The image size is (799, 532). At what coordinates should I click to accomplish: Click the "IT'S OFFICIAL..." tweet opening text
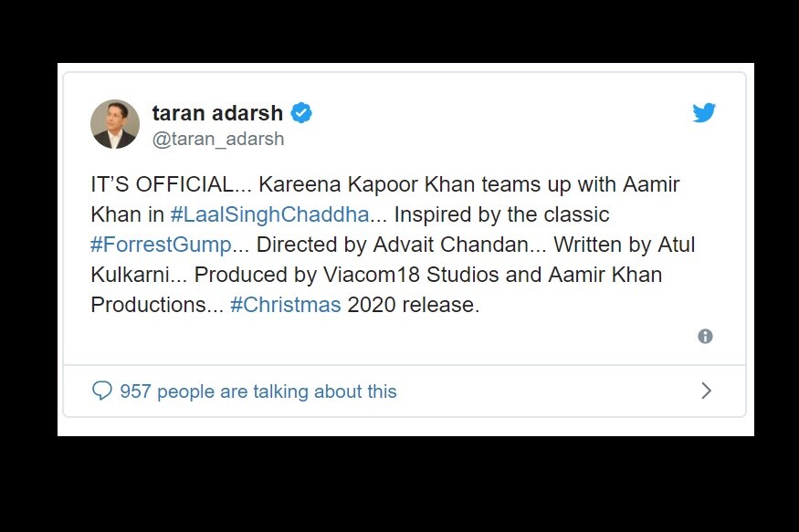click(172, 184)
